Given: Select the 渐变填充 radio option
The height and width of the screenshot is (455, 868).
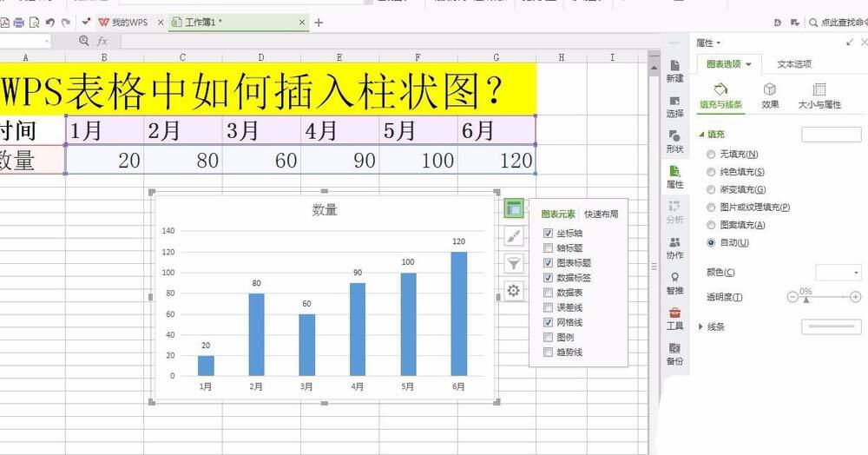Looking at the screenshot, I should [x=711, y=190].
